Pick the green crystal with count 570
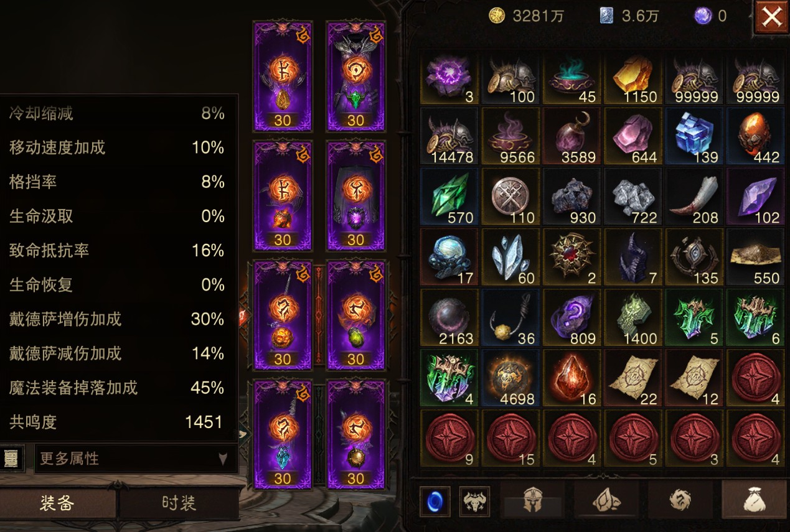Screen dimensions: 790x532 click(449, 198)
